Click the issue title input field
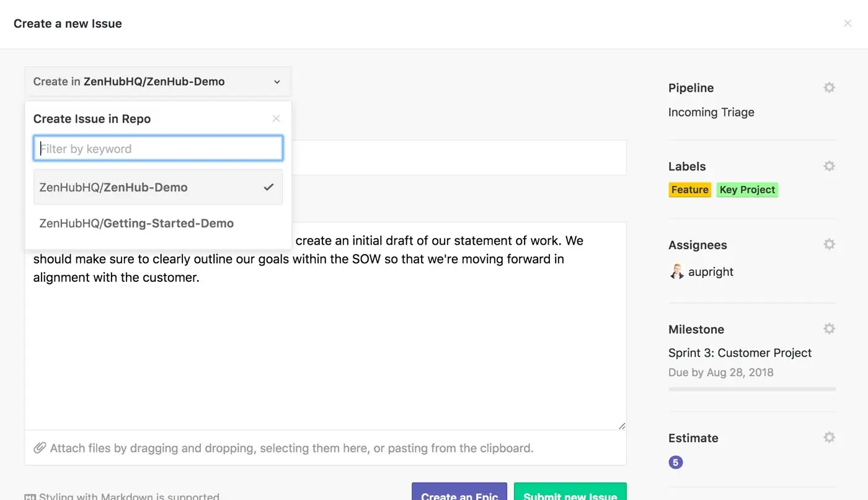 tap(459, 157)
